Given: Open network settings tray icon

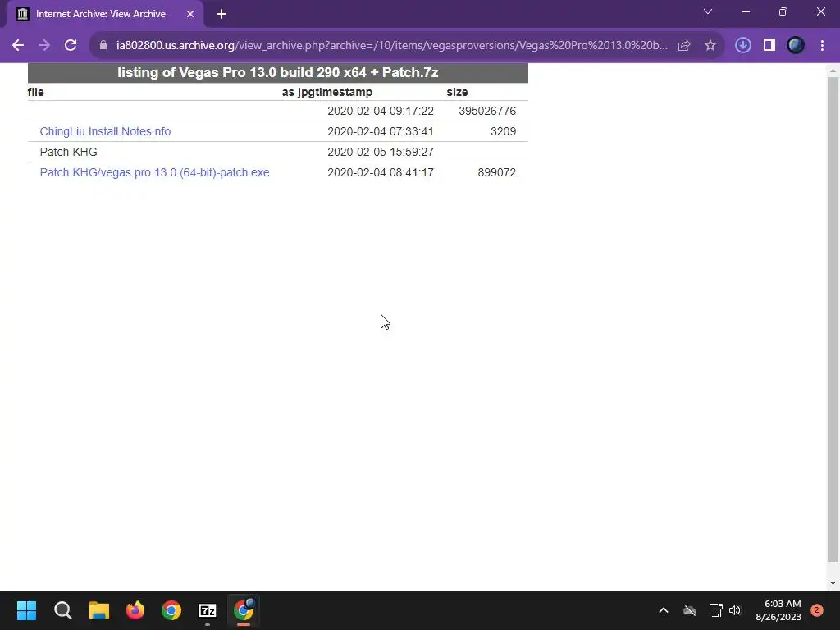Looking at the screenshot, I should (715, 610).
